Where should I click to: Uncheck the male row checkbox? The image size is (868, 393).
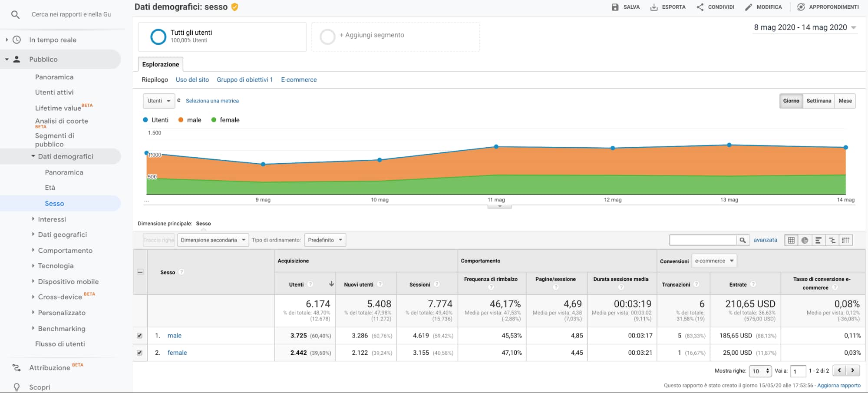coord(139,336)
